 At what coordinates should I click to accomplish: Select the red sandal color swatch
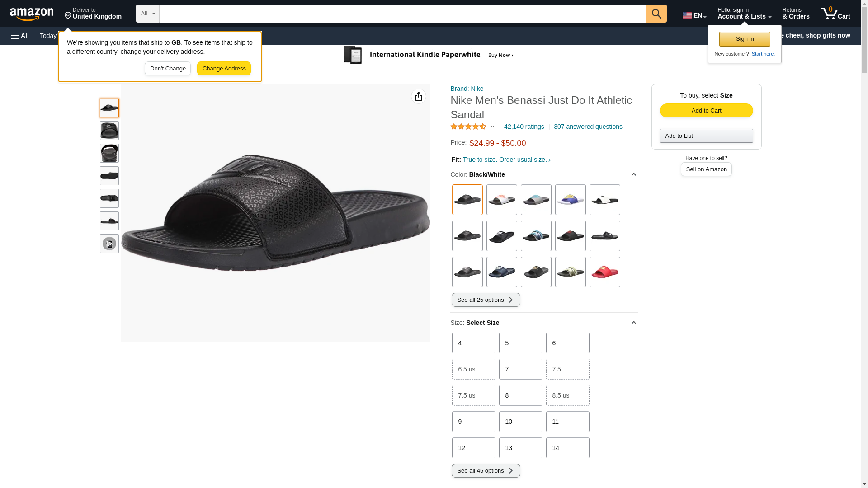click(x=604, y=272)
